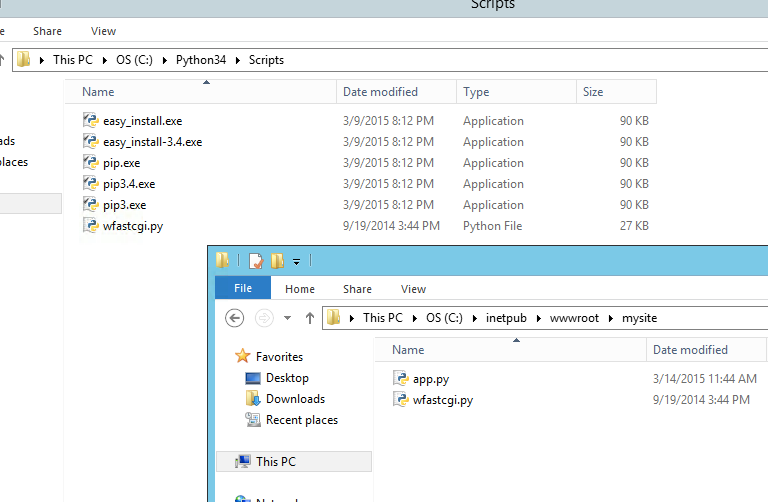Screen dimensions: 768x502
Task: Select the pip3.4.exe file name
Action: click(x=129, y=184)
